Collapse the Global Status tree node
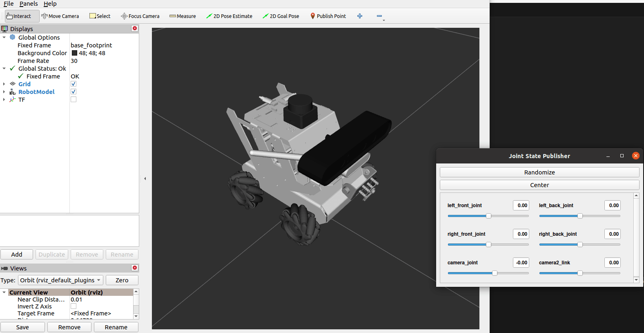Image resolution: width=644 pixels, height=333 pixels. [4, 69]
